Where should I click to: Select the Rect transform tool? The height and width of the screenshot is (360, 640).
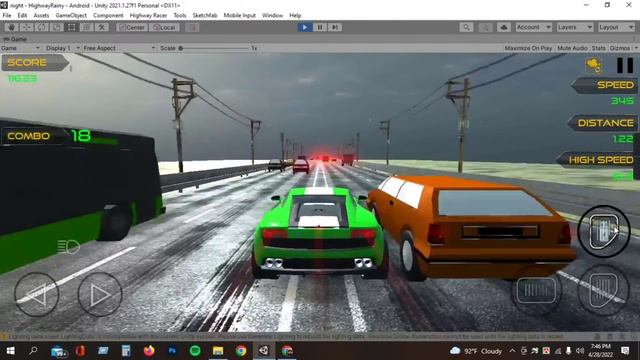coord(71,27)
